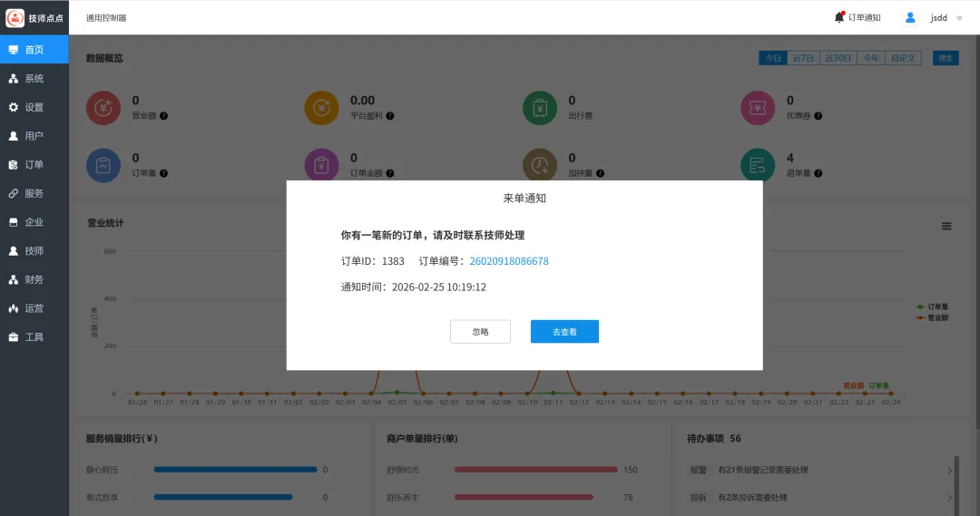Click the jsdd user avatar icon
The height and width of the screenshot is (516, 980).
[910, 17]
